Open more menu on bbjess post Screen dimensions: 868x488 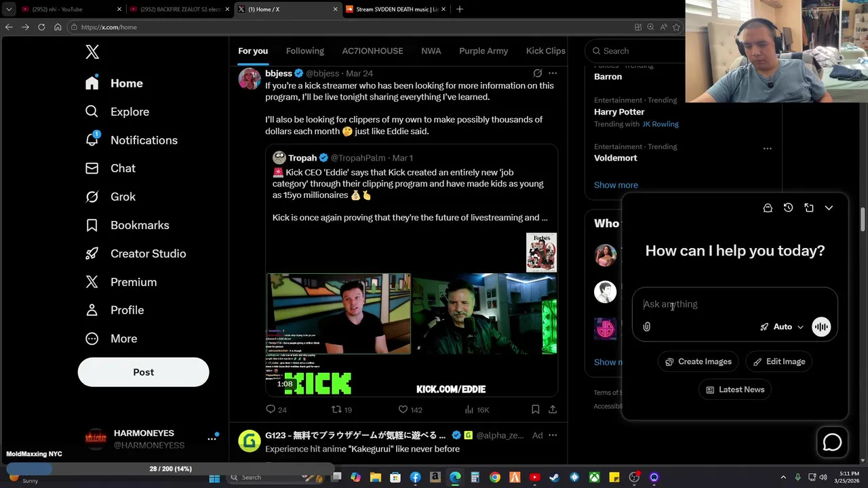(553, 73)
